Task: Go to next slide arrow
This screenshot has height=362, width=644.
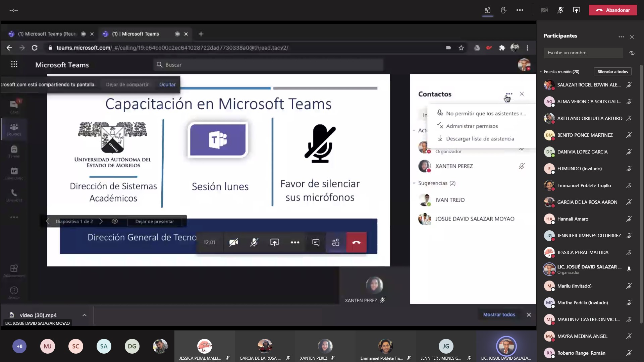Action: point(101,222)
